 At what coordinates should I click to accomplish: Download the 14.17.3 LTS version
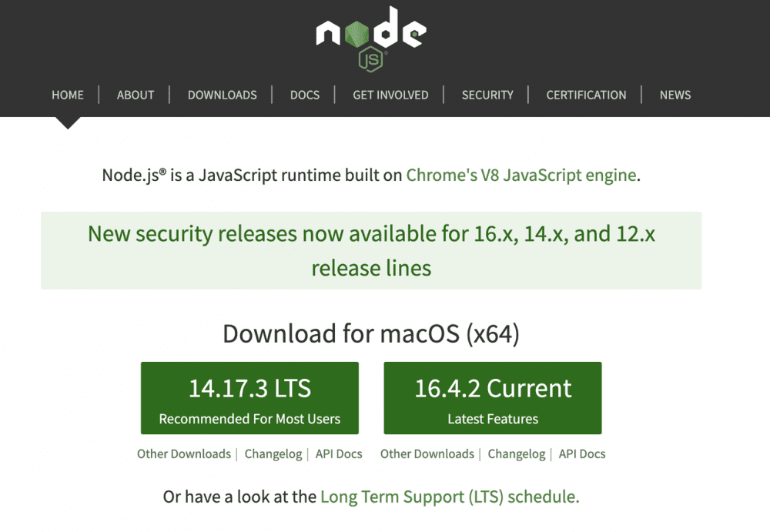(x=249, y=398)
